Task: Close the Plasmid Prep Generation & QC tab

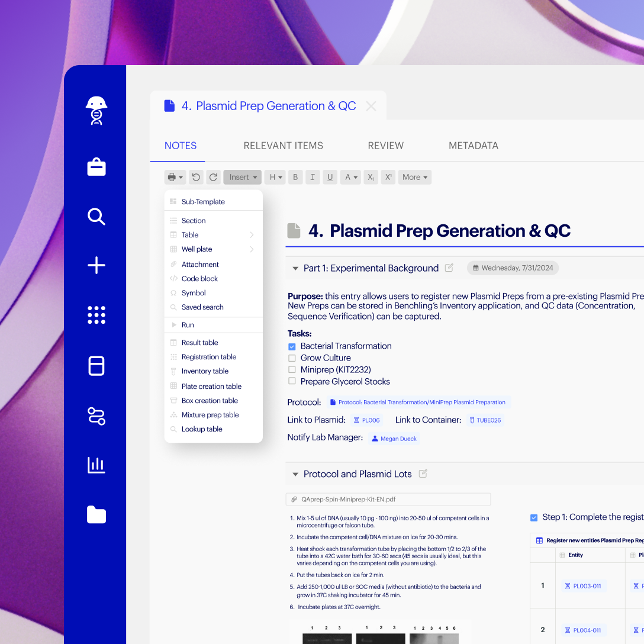Action: click(x=371, y=107)
